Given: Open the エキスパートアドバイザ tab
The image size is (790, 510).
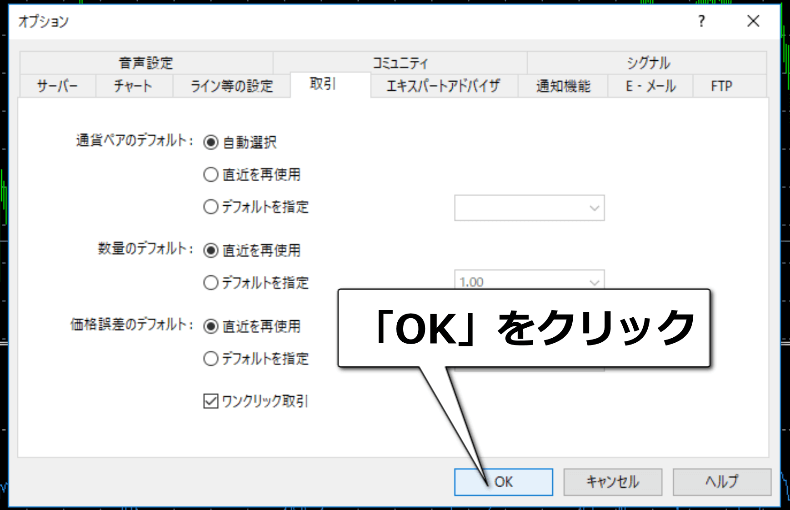Looking at the screenshot, I should point(443,86).
